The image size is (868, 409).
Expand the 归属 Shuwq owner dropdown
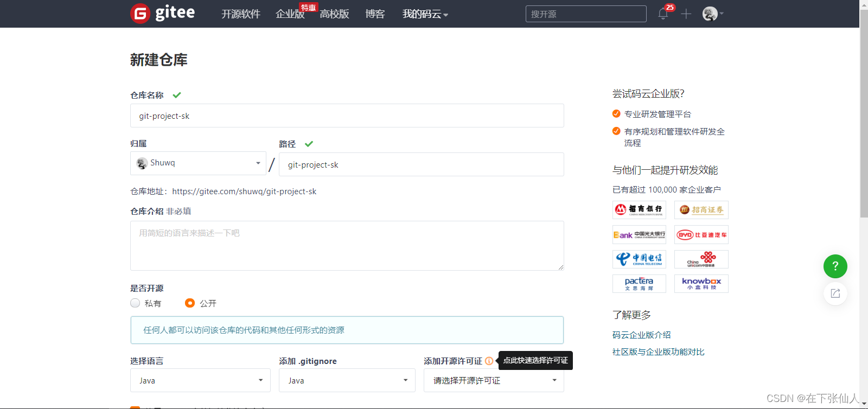pyautogui.click(x=198, y=163)
